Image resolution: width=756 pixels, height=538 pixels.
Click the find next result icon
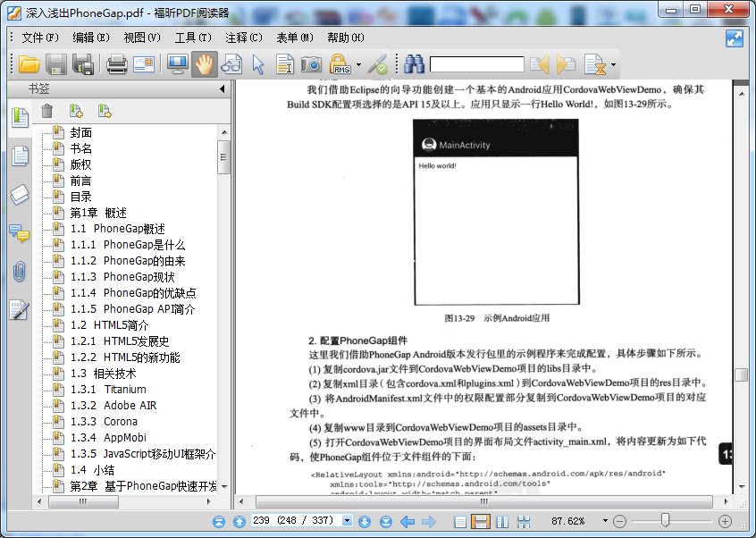(566, 64)
